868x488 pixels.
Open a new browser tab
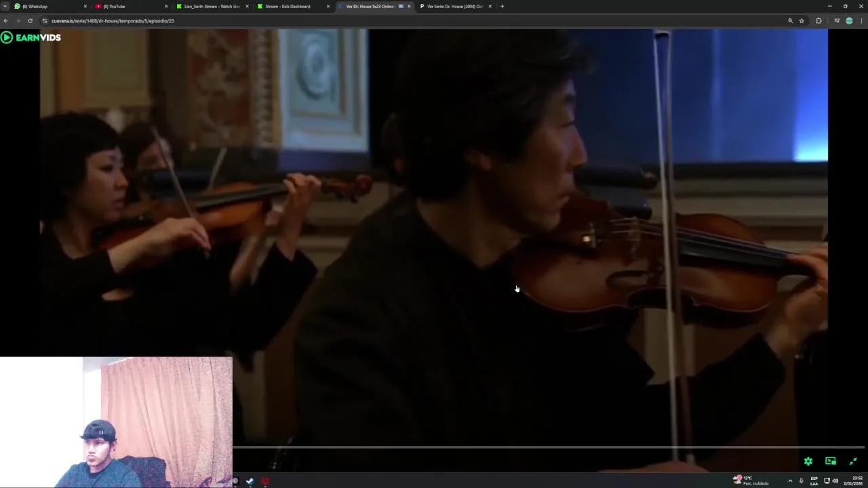(502, 6)
